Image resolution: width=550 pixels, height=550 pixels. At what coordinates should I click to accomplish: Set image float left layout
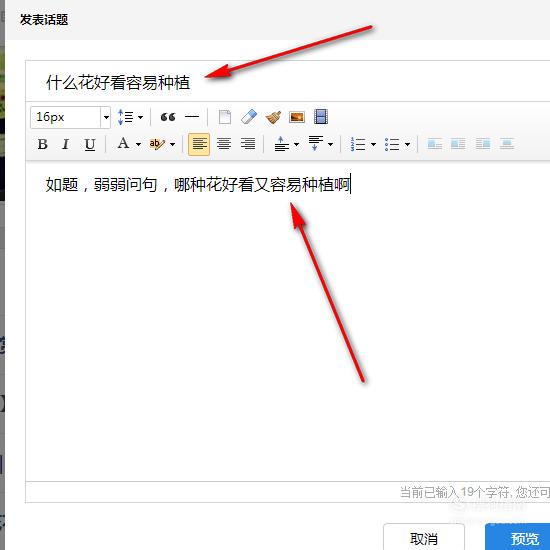[x=458, y=144]
